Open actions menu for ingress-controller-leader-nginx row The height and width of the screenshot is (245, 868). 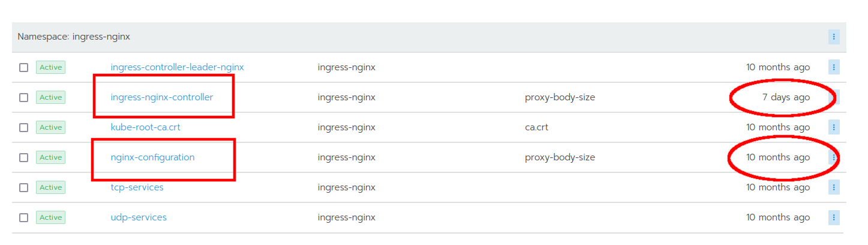click(834, 67)
